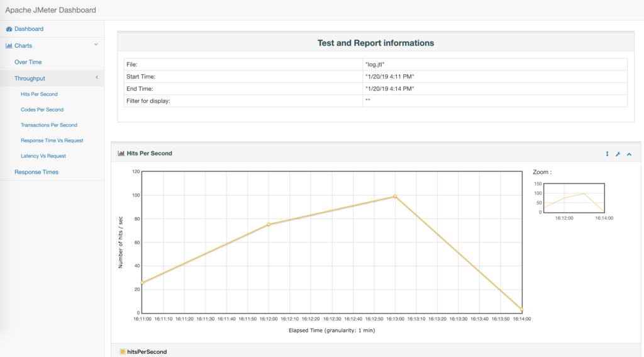This screenshot has width=644, height=357.
Task: Click the bar-chart icon beside Hits Per Second title
Action: 121,154
